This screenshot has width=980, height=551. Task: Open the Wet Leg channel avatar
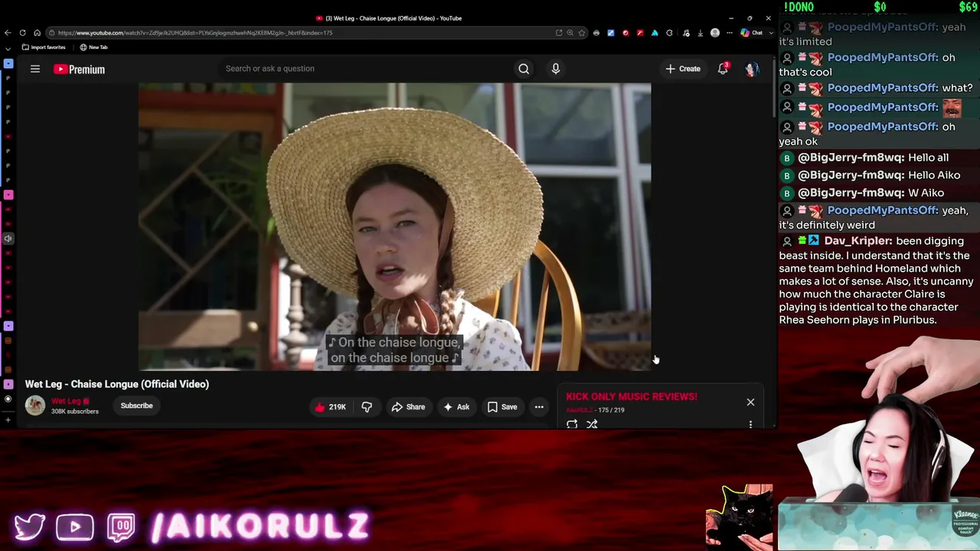(35, 406)
